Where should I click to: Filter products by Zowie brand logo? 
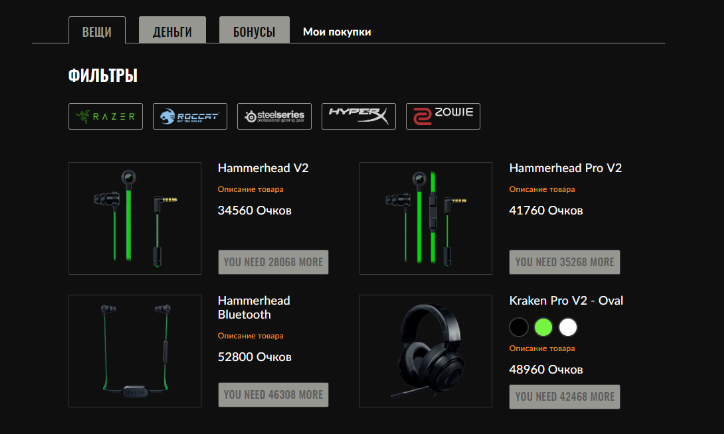tap(443, 117)
